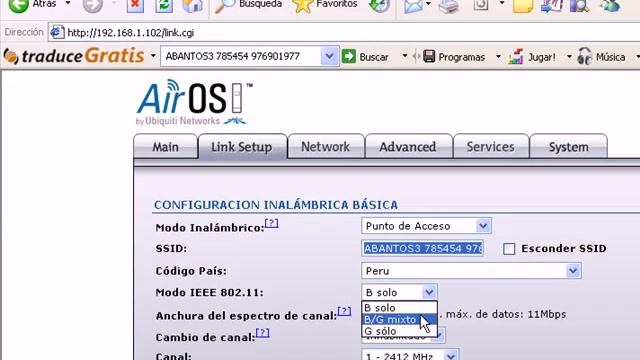Print the page with printer icon
The width and height of the screenshot is (640, 360).
click(449, 5)
